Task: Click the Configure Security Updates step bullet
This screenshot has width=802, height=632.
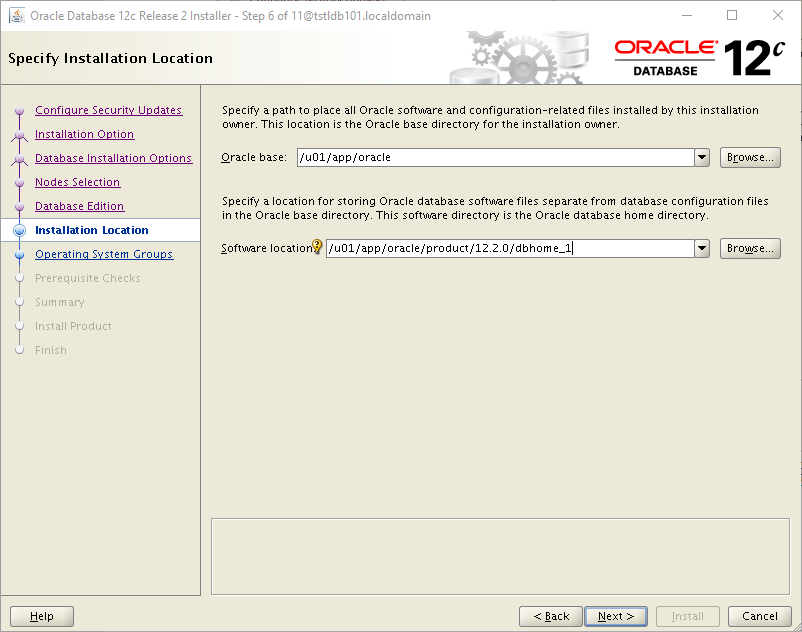Action: 19,110
